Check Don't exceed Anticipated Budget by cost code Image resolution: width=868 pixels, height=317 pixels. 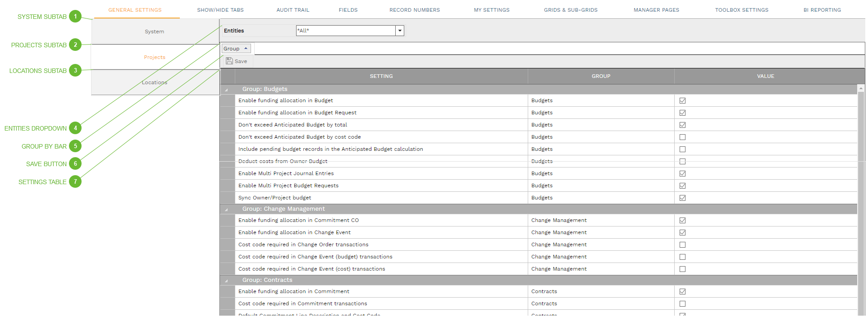[x=682, y=137]
